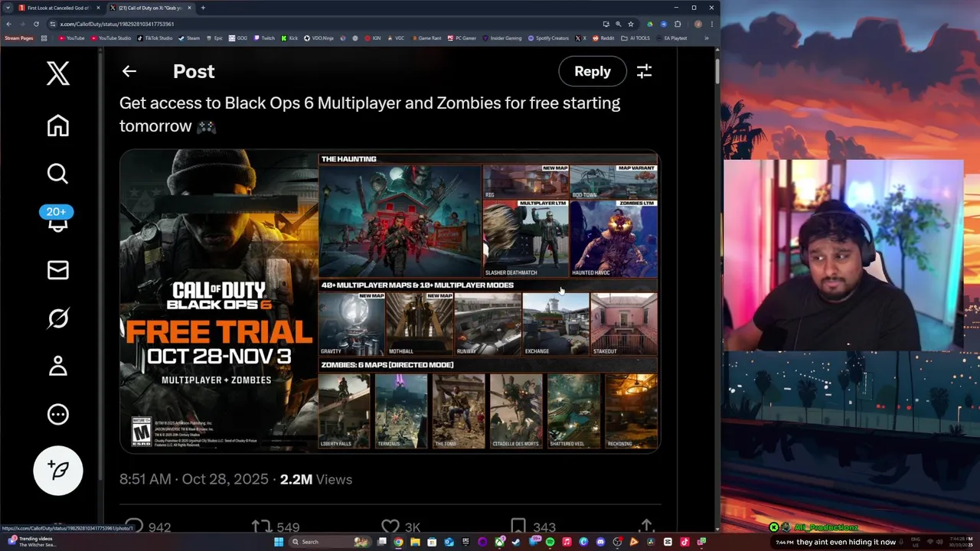Share the post with upload arrow
Image resolution: width=980 pixels, height=551 pixels.
pos(647,527)
